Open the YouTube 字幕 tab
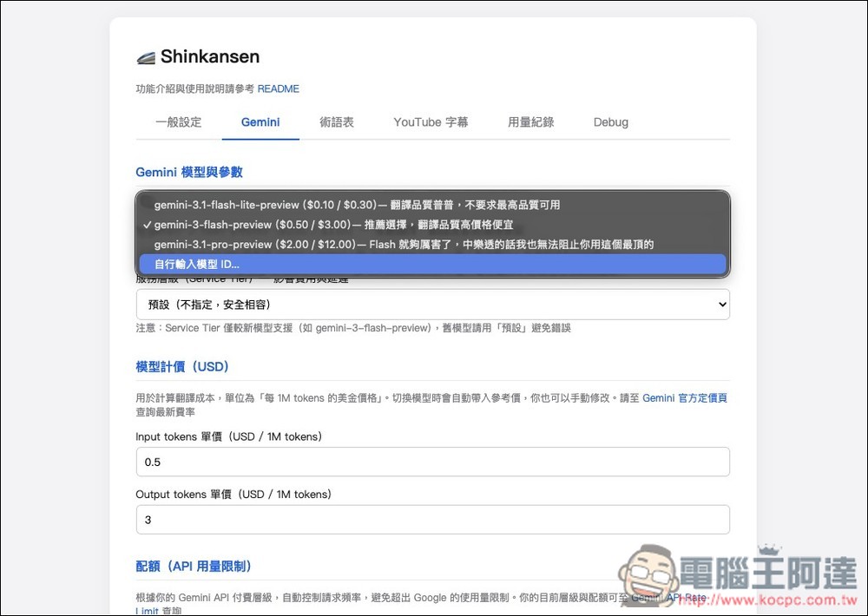 pos(431,122)
